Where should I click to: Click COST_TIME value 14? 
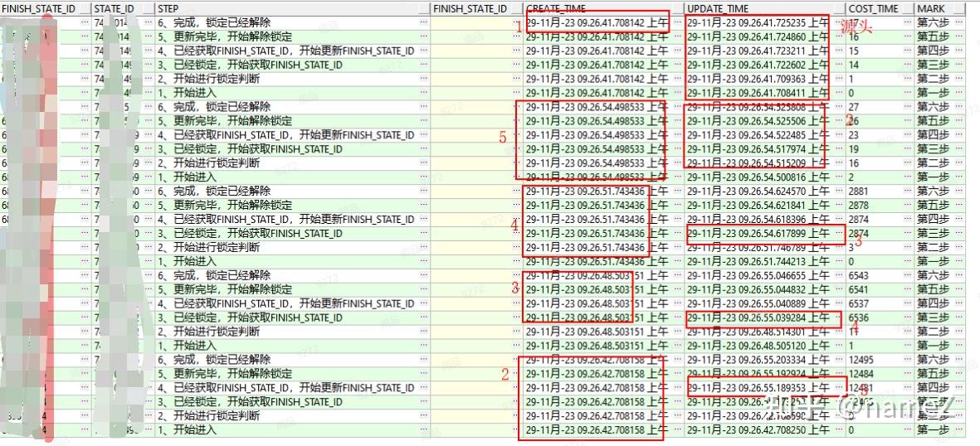click(855, 65)
